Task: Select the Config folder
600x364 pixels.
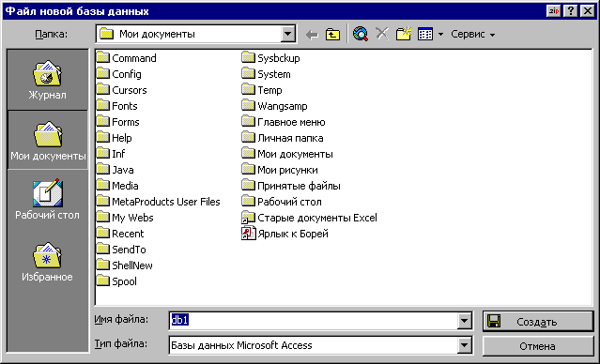Action: [119, 74]
